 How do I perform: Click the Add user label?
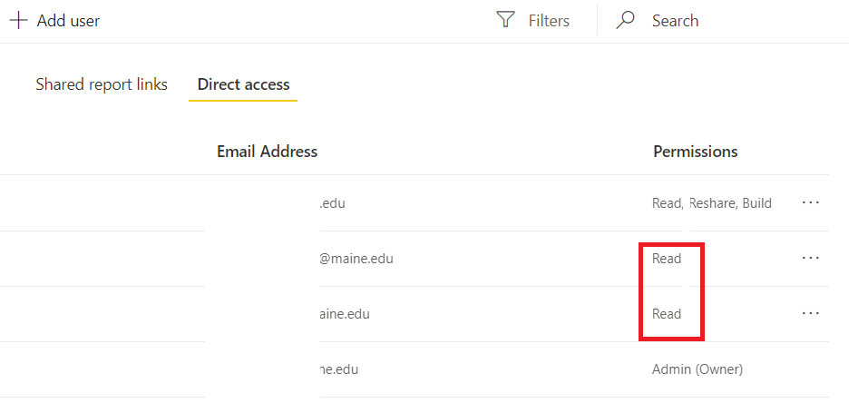tap(68, 21)
